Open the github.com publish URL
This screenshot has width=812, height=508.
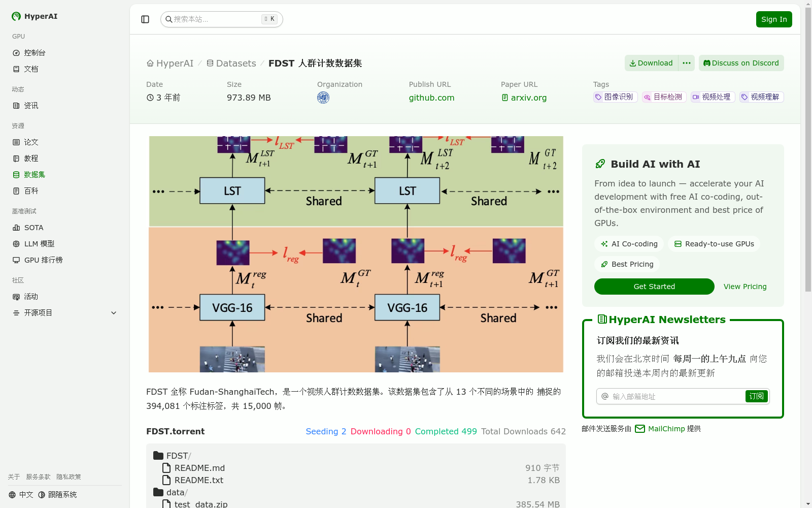(x=431, y=98)
